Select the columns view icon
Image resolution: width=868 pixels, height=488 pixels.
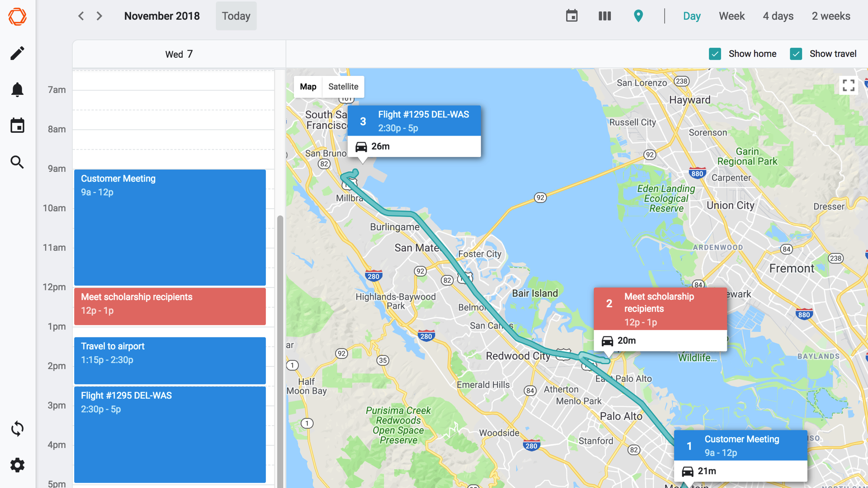point(604,16)
